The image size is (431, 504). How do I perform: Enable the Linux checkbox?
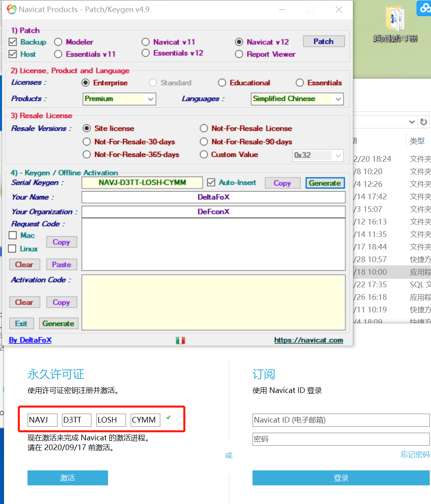tap(13, 249)
